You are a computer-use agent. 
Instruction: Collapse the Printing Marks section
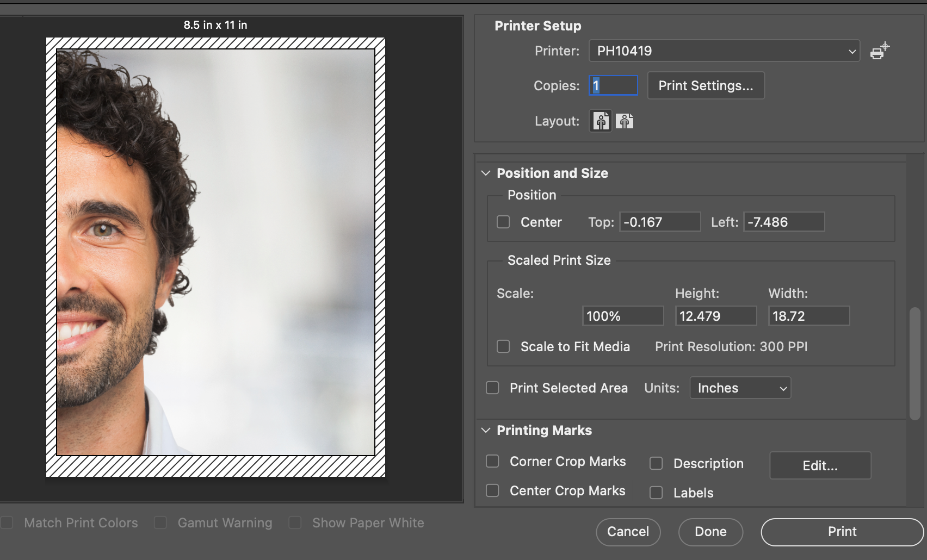[485, 430]
